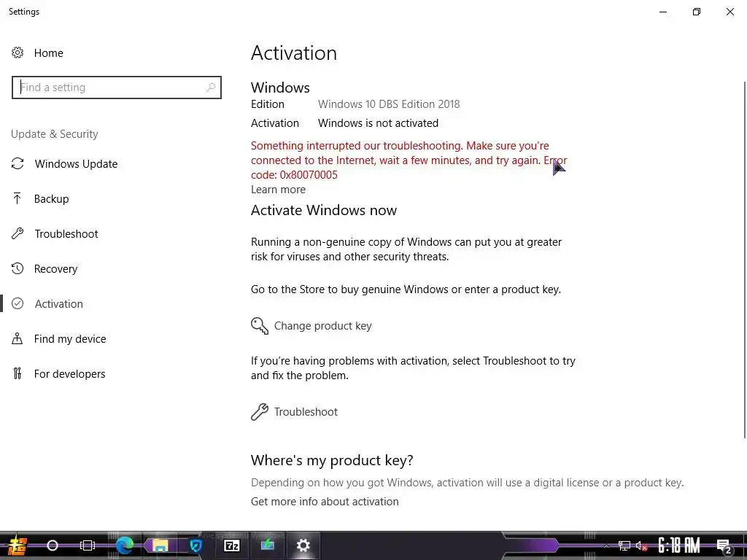Open the shield security app in taskbar
Image resolution: width=747 pixels, height=560 pixels.
tap(196, 545)
